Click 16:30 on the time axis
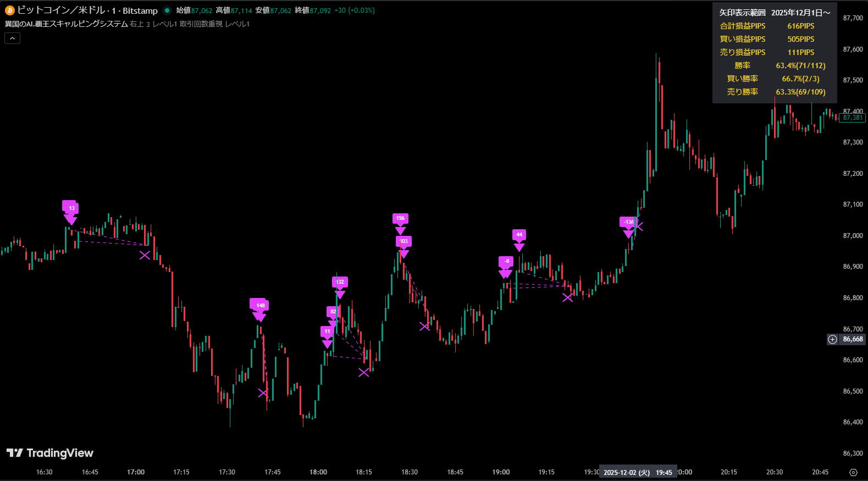 click(45, 472)
